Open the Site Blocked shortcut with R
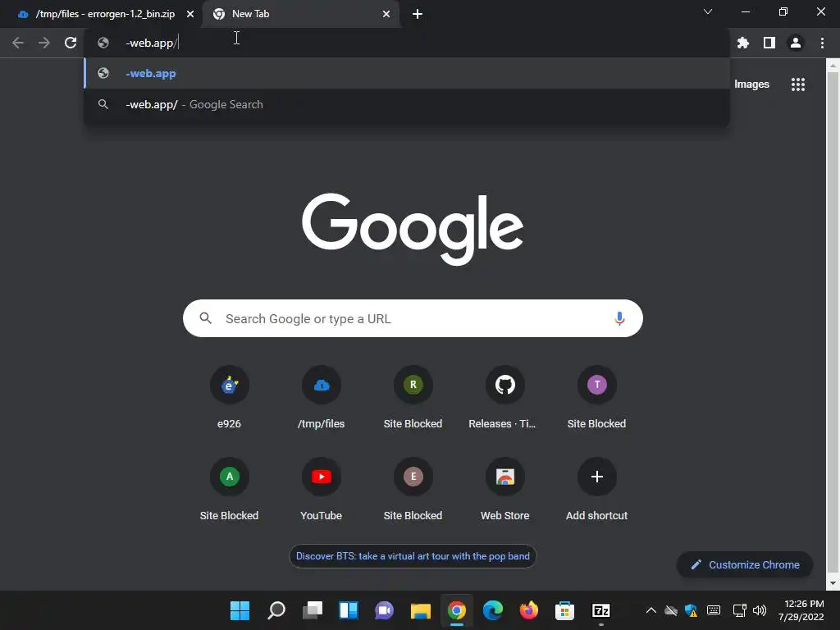This screenshot has width=840, height=630. pos(413,396)
